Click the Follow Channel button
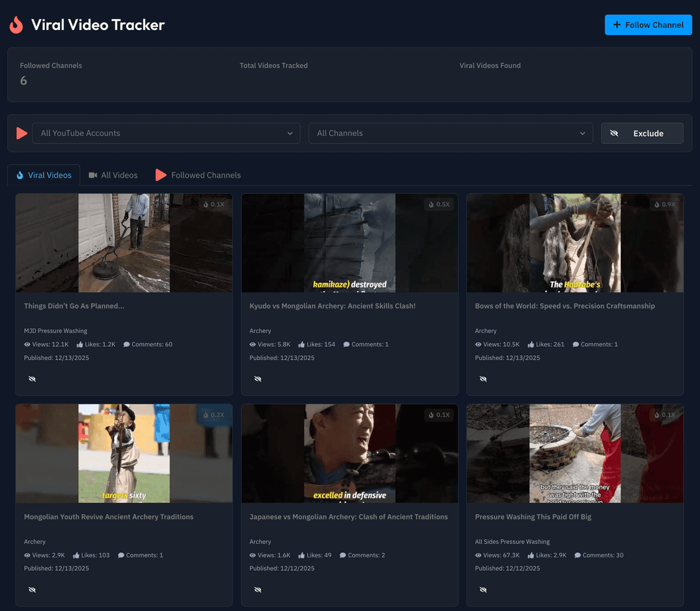The image size is (700, 611). pos(648,24)
